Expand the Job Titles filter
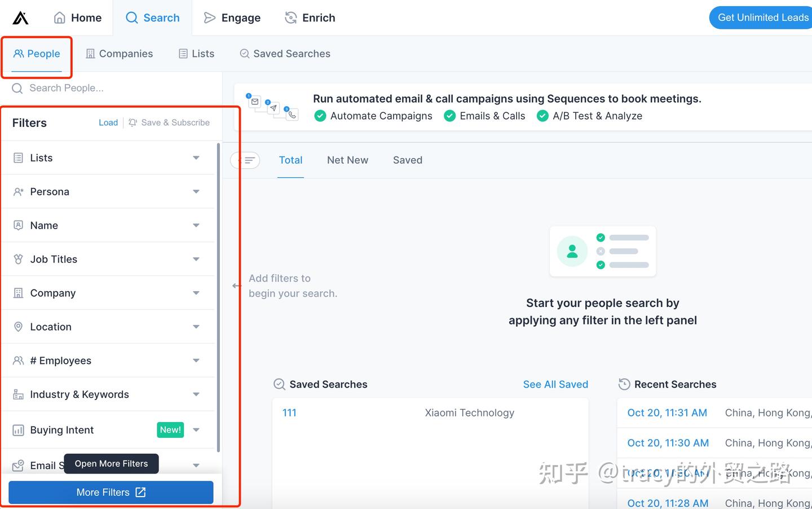 click(x=196, y=259)
